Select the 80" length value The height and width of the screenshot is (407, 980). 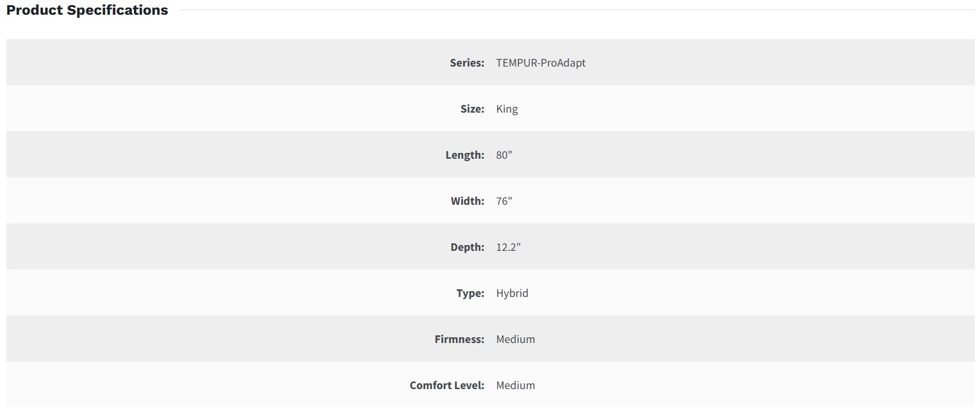[504, 155]
